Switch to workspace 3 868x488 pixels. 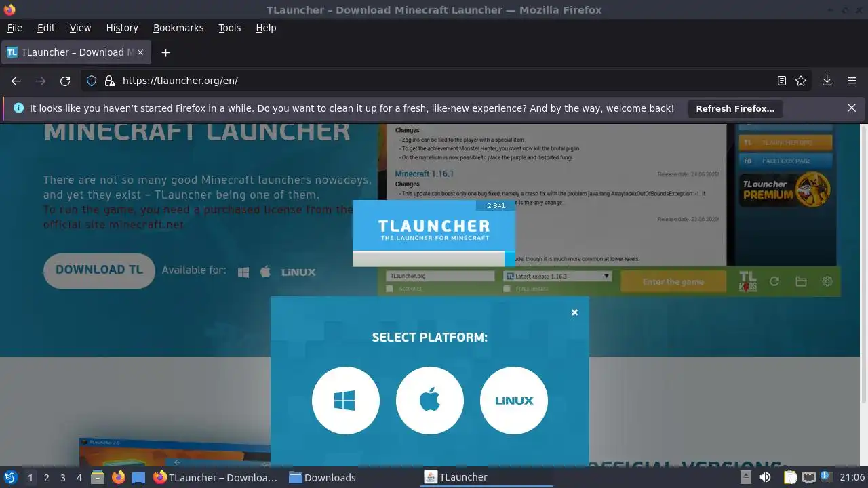pos(62,477)
